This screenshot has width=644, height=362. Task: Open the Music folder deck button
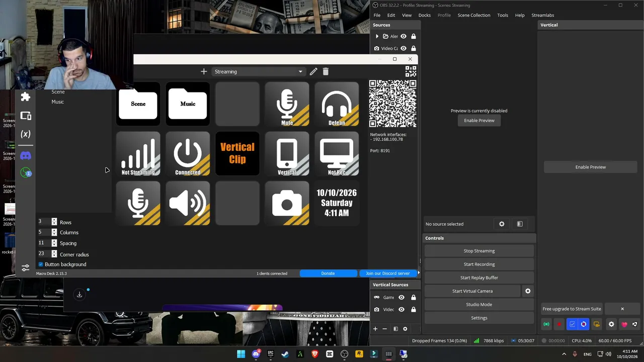pos(188,104)
